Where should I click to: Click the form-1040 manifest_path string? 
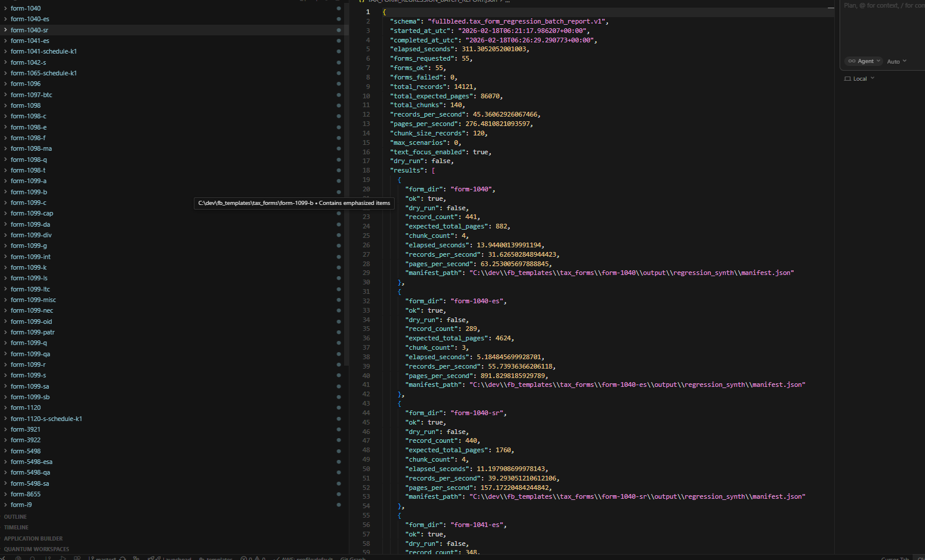pos(632,273)
